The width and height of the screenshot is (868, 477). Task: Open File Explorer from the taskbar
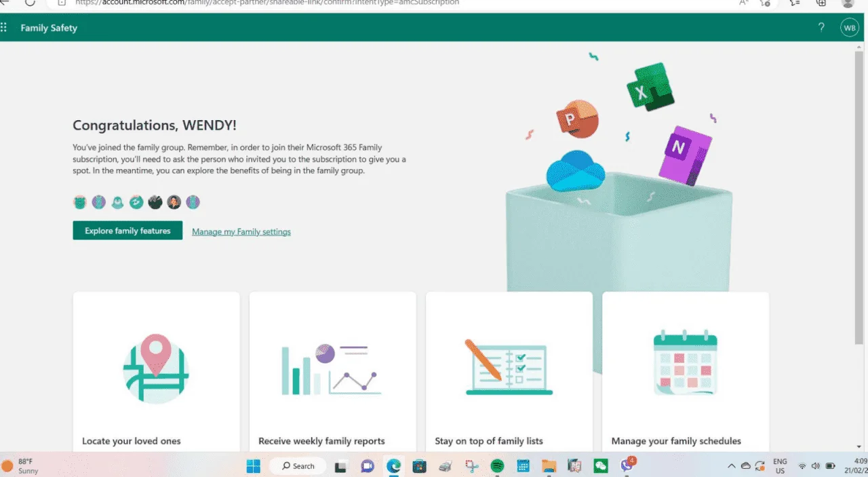click(x=549, y=466)
